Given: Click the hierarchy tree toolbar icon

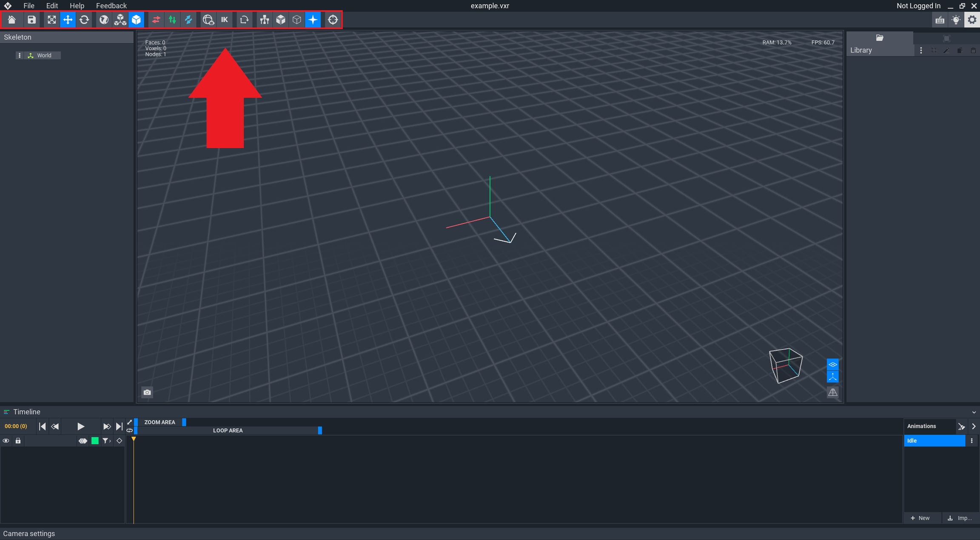Looking at the screenshot, I should (264, 20).
